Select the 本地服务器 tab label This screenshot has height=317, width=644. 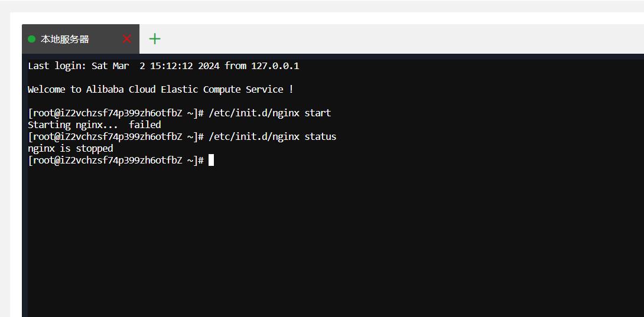[65, 39]
